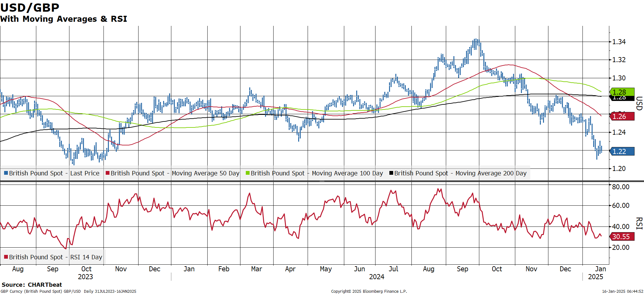Image resolution: width=644 pixels, height=294 pixels.
Task: Click the 40.00 RSI axis label
Action: click(x=621, y=226)
